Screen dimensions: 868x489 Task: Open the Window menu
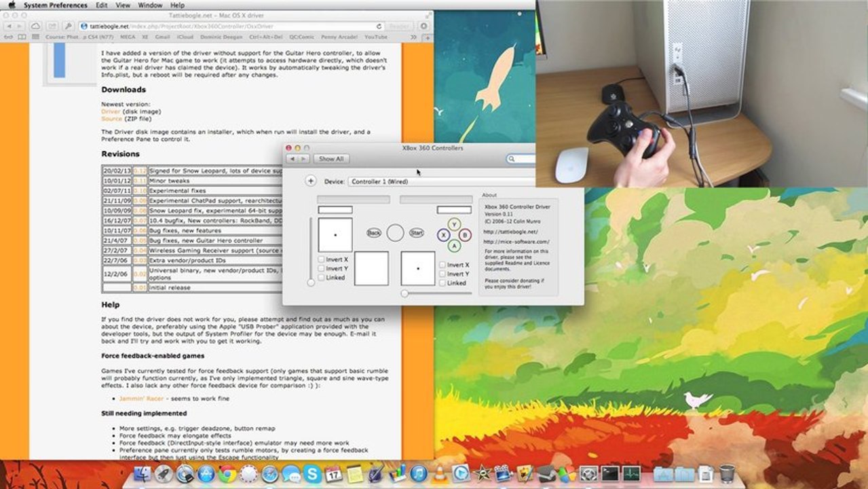(x=150, y=5)
